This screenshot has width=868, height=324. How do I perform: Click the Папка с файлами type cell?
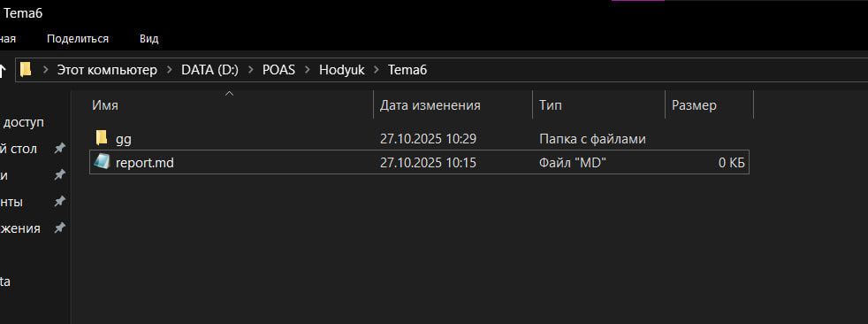click(592, 139)
